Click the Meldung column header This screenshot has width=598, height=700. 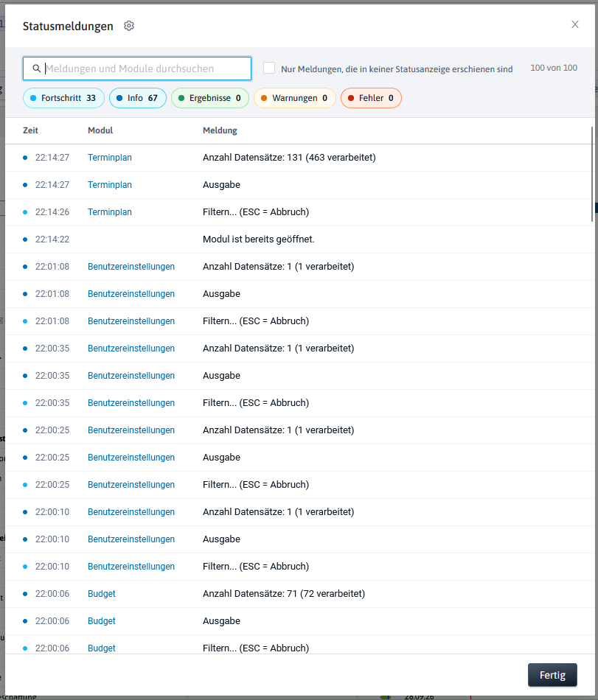point(220,130)
